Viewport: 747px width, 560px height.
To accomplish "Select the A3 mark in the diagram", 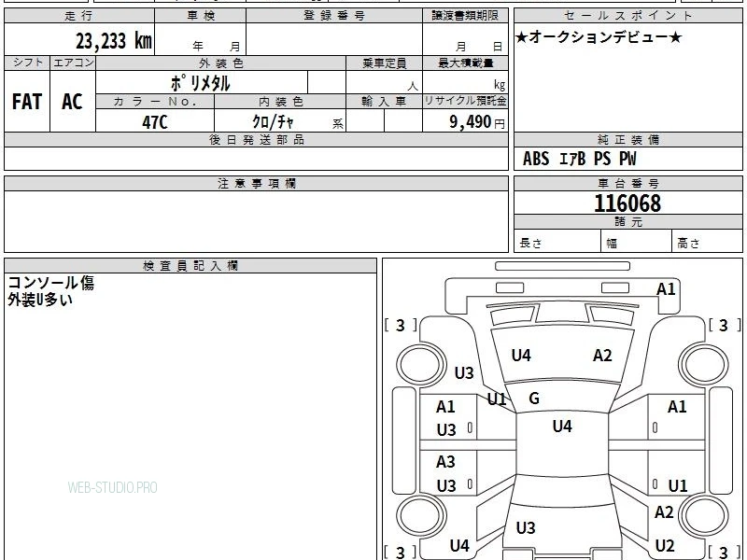I will [445, 461].
